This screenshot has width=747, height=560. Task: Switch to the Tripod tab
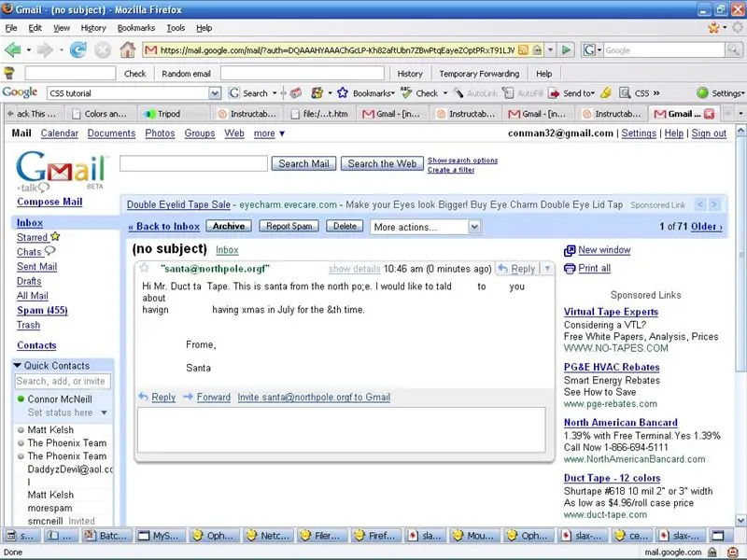click(174, 114)
